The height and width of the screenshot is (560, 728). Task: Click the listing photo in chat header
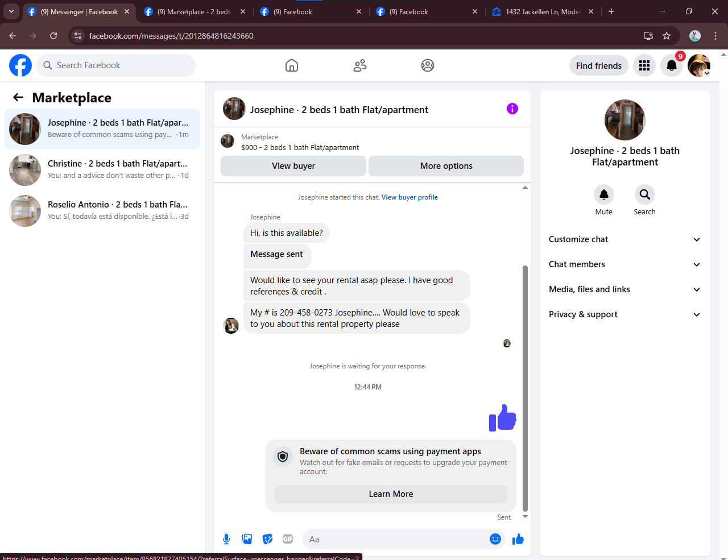(234, 109)
